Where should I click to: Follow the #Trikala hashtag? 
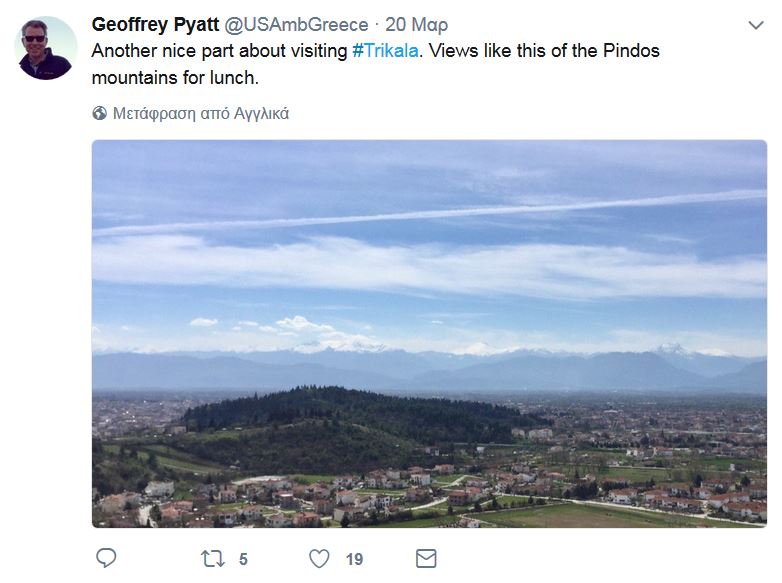click(385, 51)
